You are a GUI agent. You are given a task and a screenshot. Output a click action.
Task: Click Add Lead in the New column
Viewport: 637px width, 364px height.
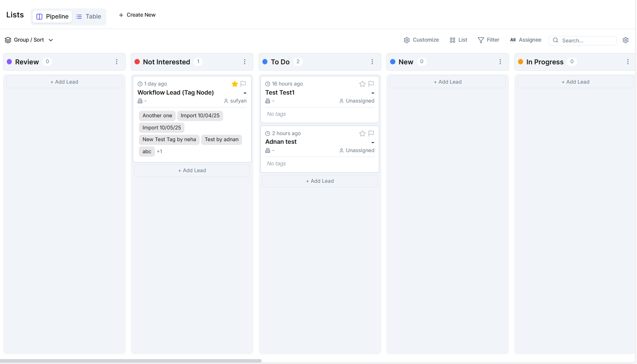pos(447,82)
